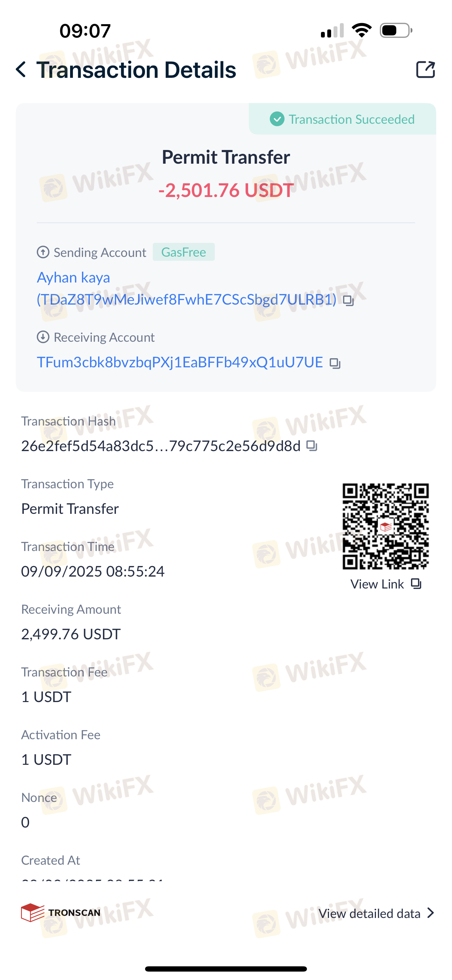The height and width of the screenshot is (980, 452).
Task: Tap the Tronscan logo
Action: click(x=61, y=913)
